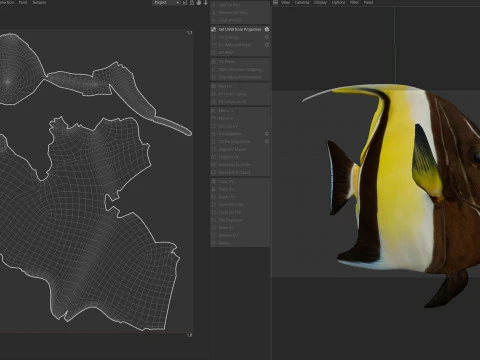
Task: Open the Camera menu in the 3D viewport
Action: (302, 3)
